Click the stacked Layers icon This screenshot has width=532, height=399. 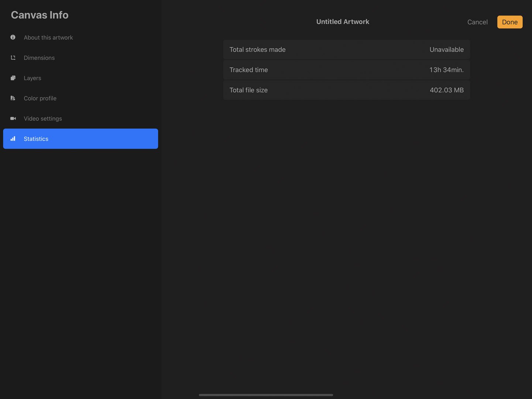13,78
